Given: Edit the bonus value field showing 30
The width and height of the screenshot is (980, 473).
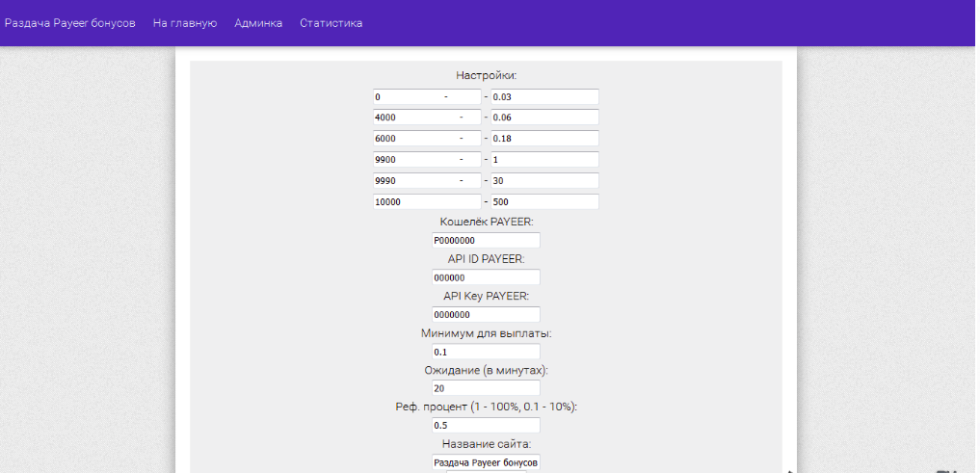Looking at the screenshot, I should click(545, 180).
